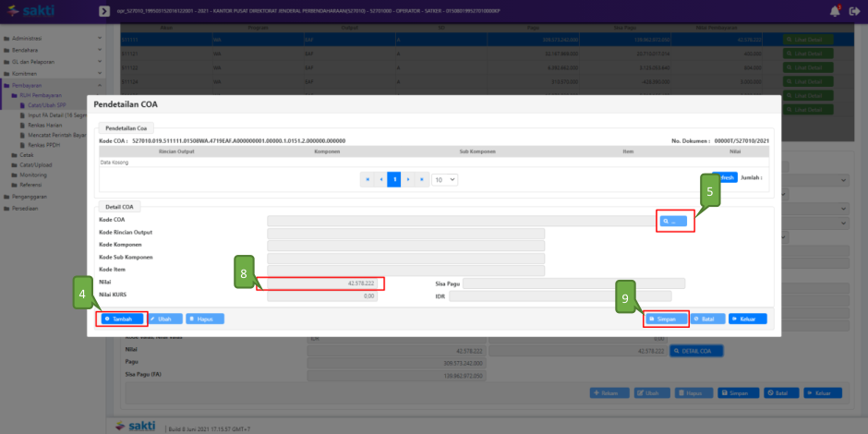Click the Kode COA search button
Screen dimensions: 868x434
point(672,222)
